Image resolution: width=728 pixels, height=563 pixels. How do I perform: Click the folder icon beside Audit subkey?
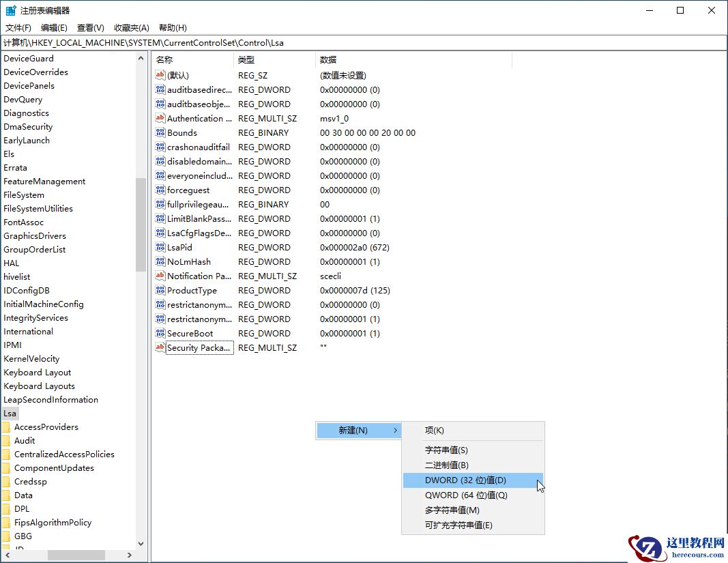point(8,440)
